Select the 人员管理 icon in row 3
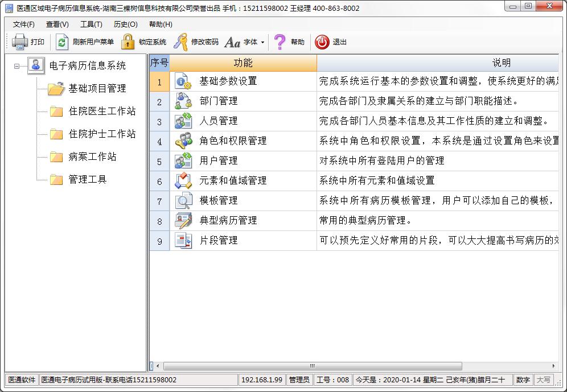Screen dimensions: 567x392 (x=183, y=121)
